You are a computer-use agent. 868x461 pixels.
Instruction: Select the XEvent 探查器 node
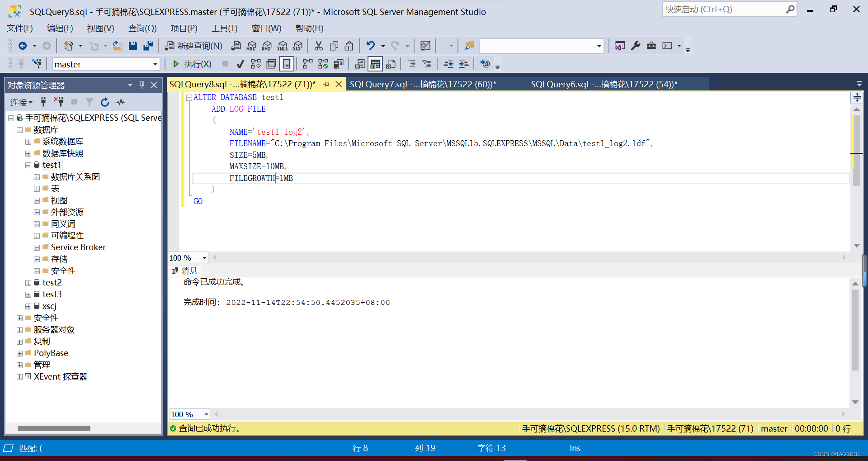tap(61, 377)
